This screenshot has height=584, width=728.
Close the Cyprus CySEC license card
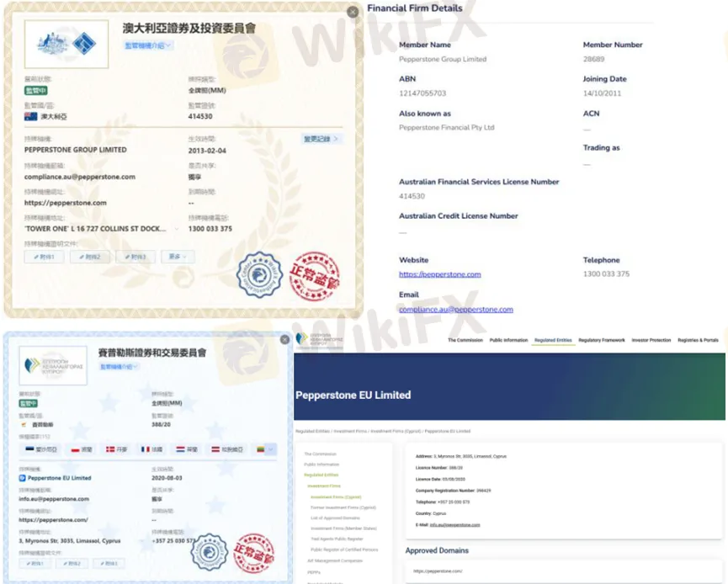[284, 340]
